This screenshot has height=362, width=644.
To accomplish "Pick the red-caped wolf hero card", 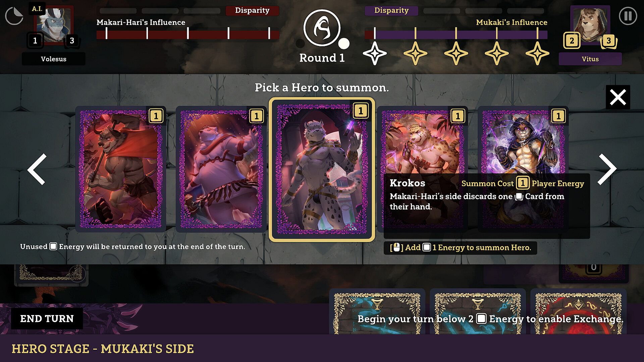I will (121, 169).
